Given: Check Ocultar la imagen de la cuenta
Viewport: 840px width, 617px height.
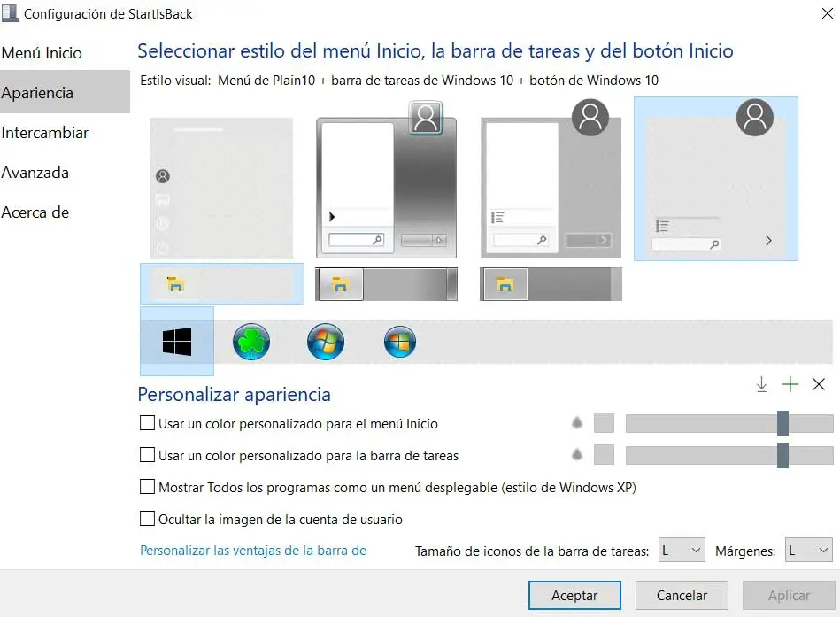Looking at the screenshot, I should [x=147, y=519].
